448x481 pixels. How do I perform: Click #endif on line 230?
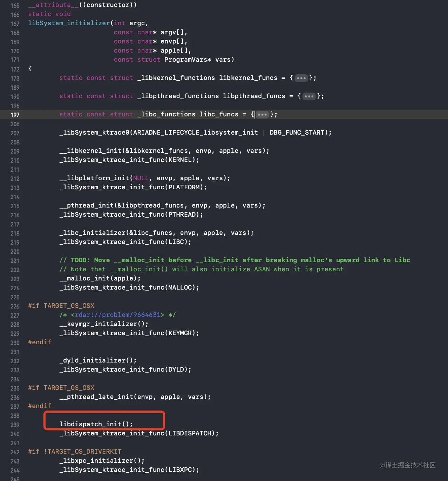[40, 342]
